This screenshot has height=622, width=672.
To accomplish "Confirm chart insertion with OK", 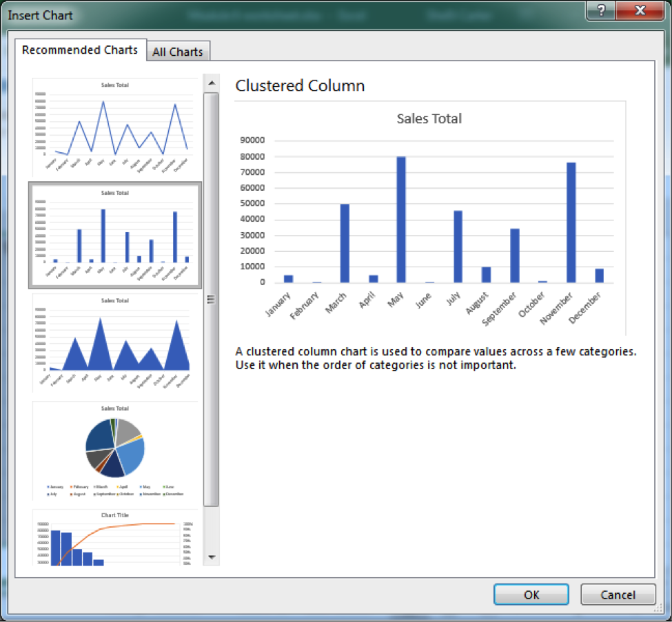I will coord(531,594).
